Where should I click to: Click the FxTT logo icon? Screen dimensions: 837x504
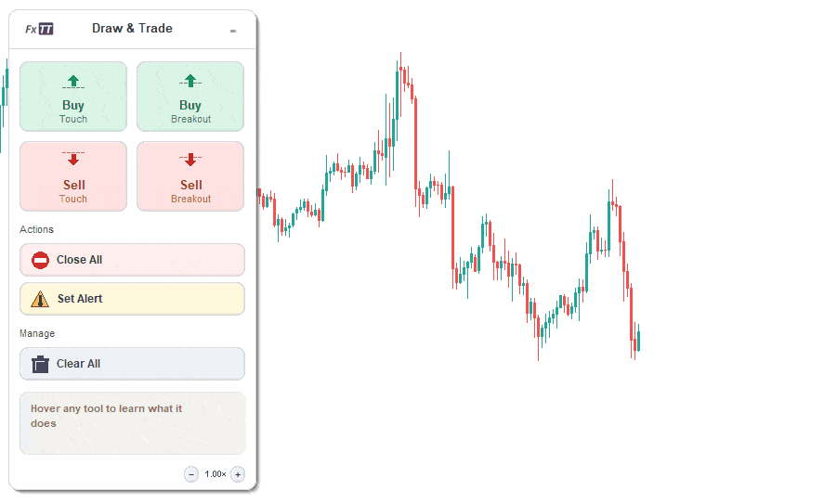[x=40, y=29]
